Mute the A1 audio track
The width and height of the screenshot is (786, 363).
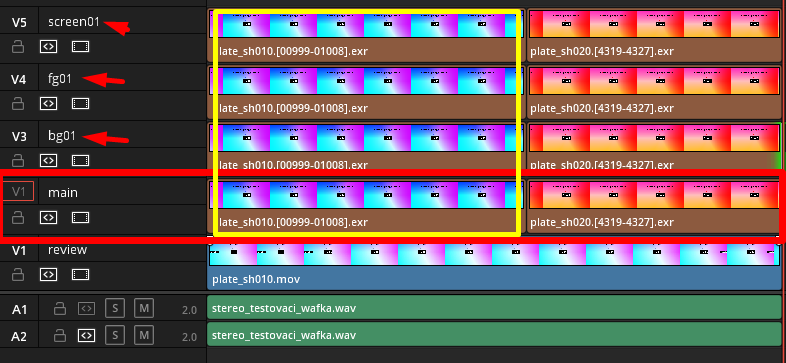144,308
